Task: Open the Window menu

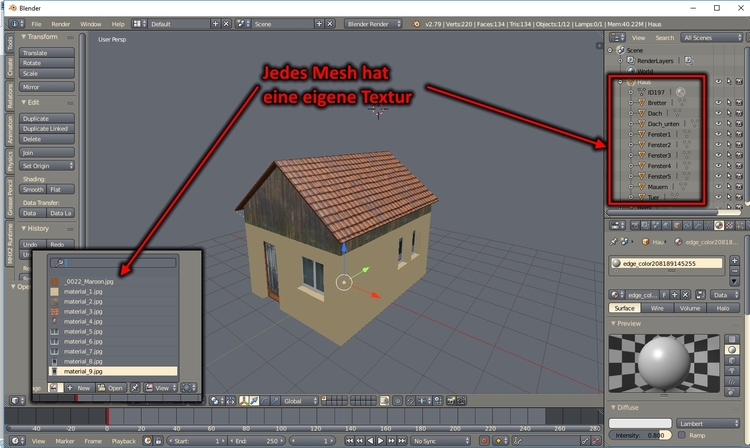Action: (90, 24)
